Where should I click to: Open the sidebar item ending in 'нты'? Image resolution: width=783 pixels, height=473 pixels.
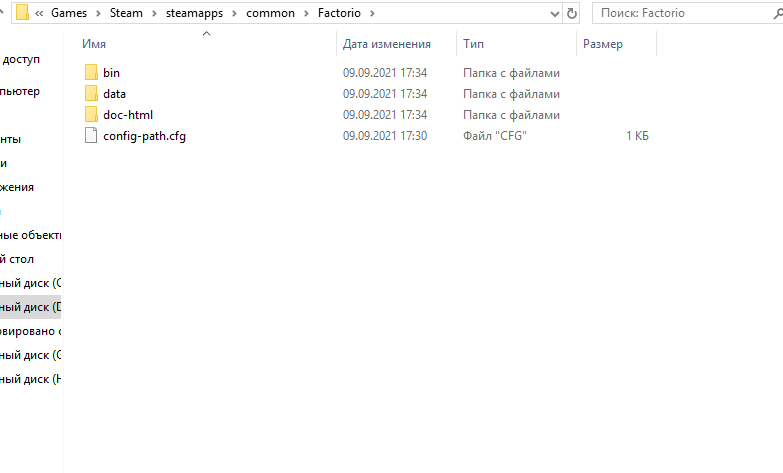pos(10,139)
